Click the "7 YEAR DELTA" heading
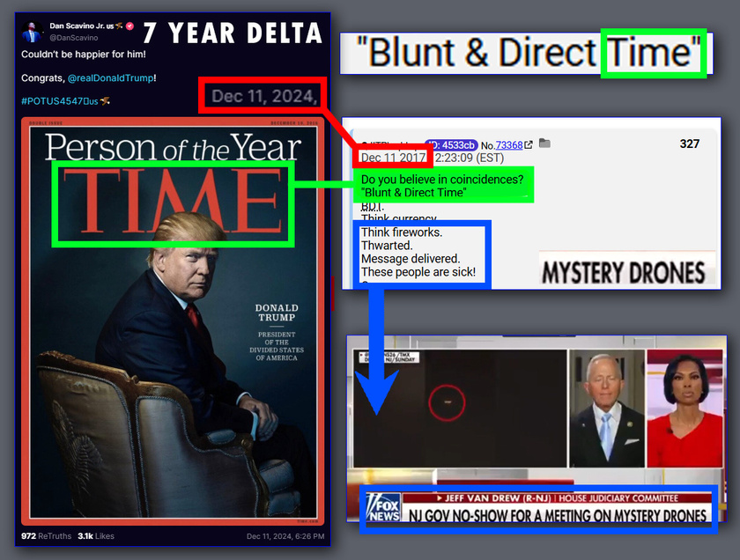The height and width of the screenshot is (560, 740). click(233, 33)
